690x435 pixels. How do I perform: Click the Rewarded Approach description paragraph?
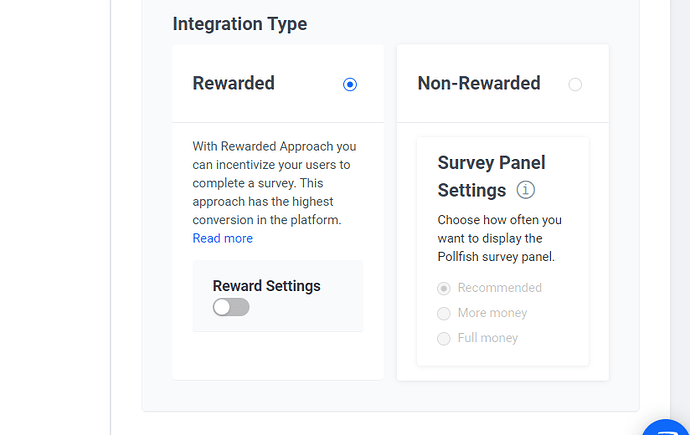[272, 183]
